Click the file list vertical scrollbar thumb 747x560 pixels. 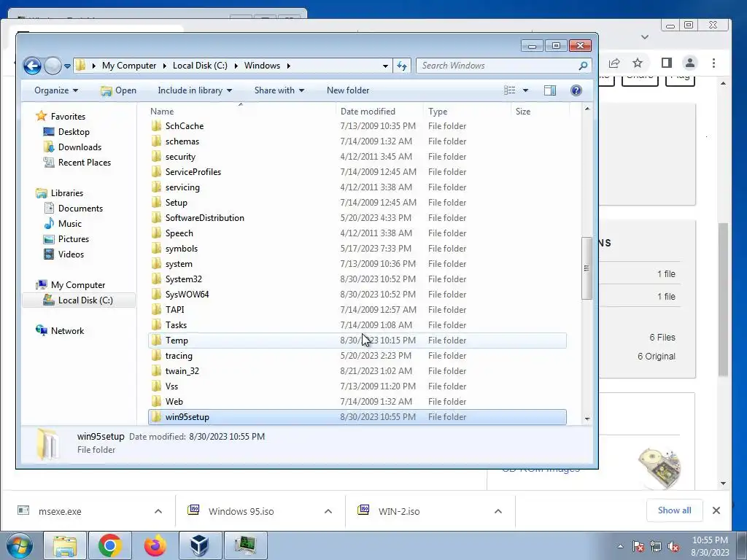[587, 268]
